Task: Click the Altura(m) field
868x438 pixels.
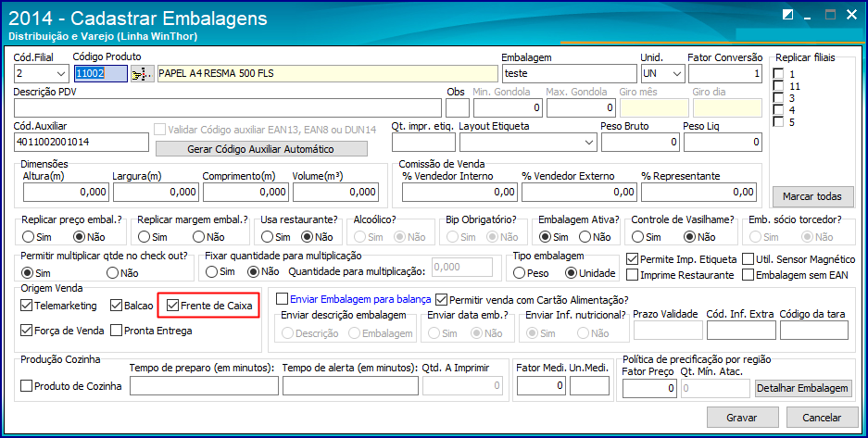Action: [67, 192]
